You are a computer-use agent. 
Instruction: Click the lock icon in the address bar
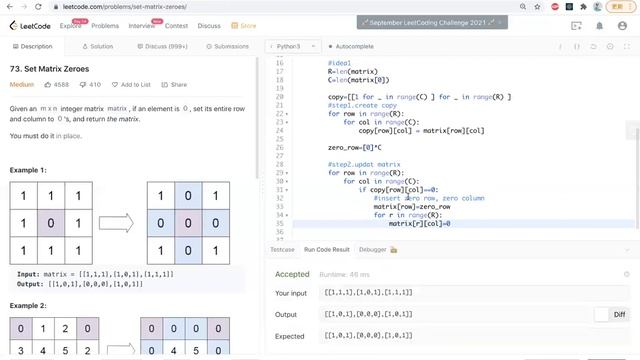(x=56, y=7)
